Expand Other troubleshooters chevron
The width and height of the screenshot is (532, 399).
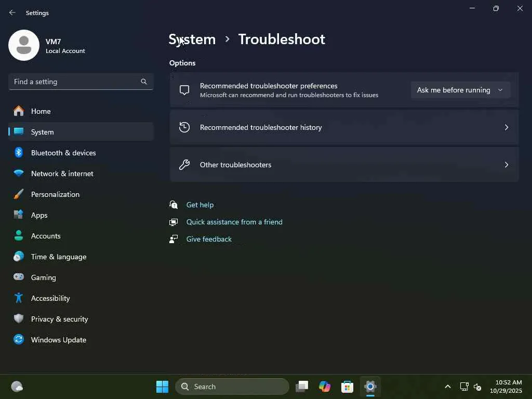pos(506,165)
